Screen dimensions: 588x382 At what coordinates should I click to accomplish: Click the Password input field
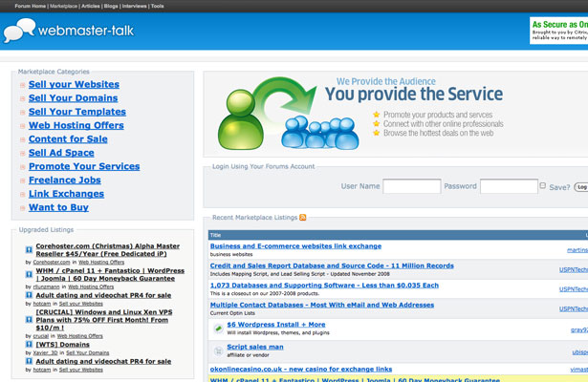click(509, 186)
